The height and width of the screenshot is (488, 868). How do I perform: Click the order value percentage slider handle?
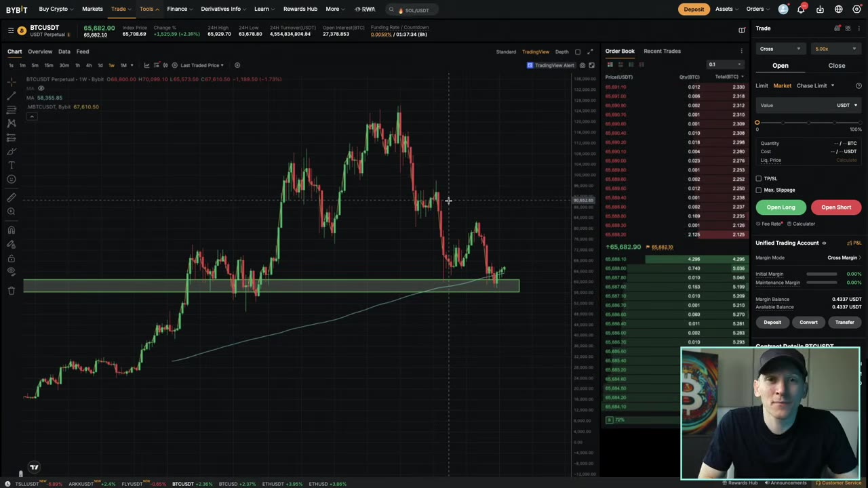click(757, 123)
